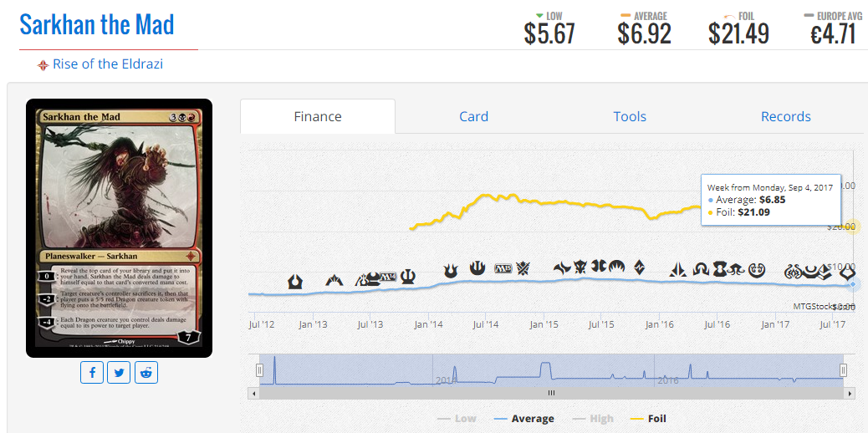The width and height of the screenshot is (868, 433).
Task: Click the Jul '14 axis label
Action: pyautogui.click(x=485, y=324)
